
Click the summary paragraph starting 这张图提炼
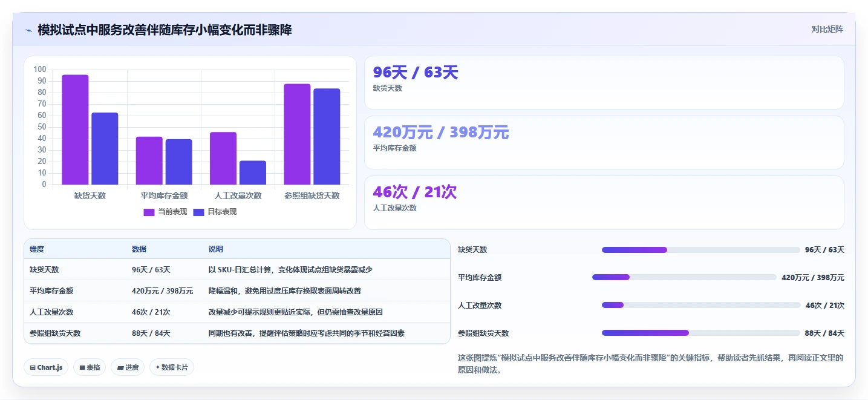pos(650,364)
